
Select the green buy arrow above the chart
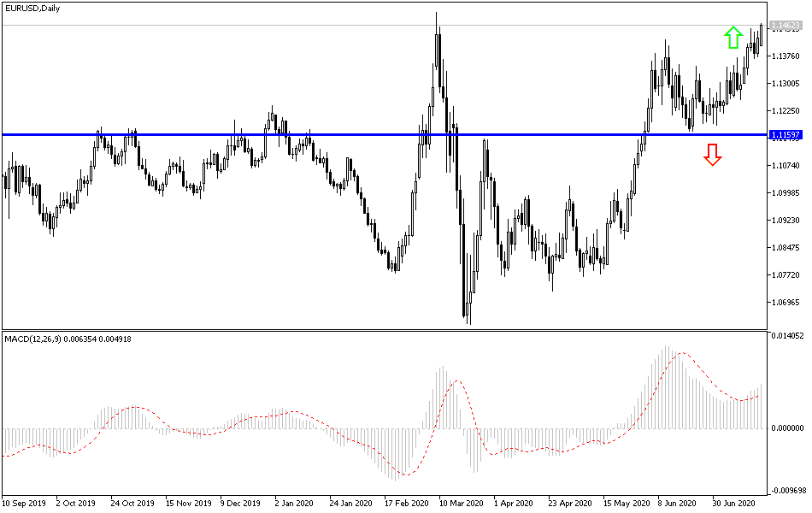coord(733,38)
